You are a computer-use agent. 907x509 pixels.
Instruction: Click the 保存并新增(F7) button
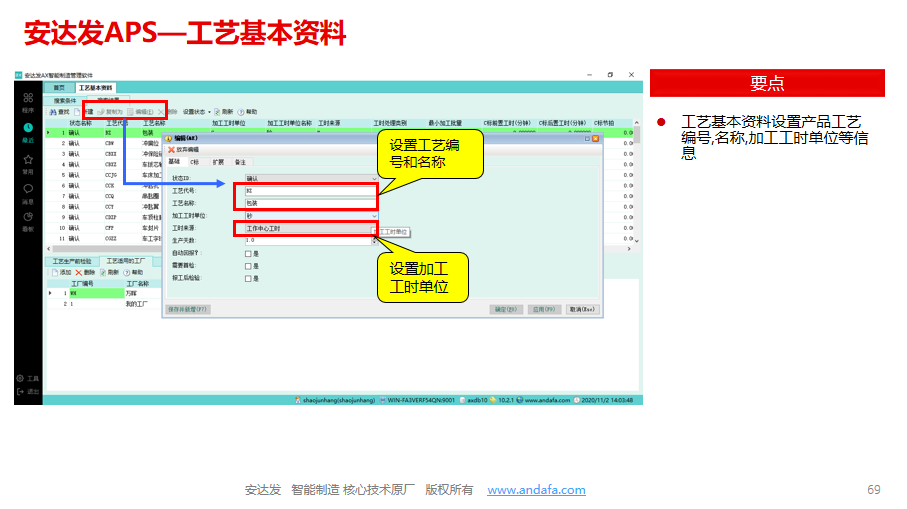[188, 309]
